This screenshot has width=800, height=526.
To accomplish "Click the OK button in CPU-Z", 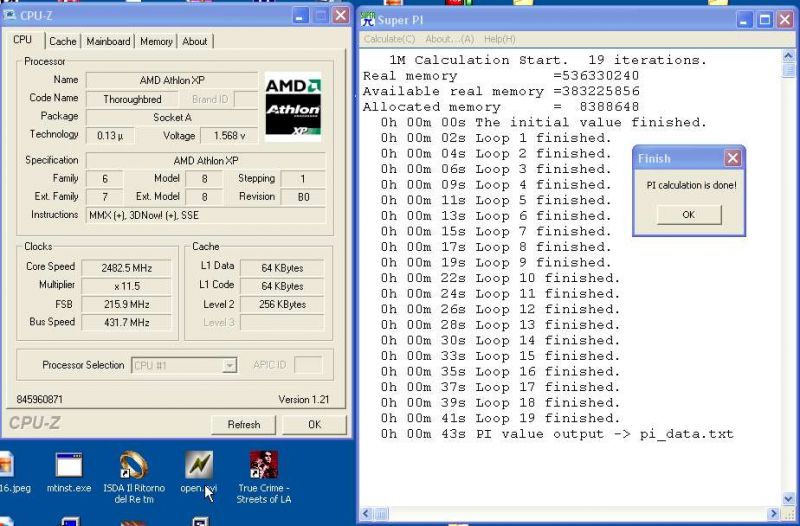I will (x=315, y=424).
